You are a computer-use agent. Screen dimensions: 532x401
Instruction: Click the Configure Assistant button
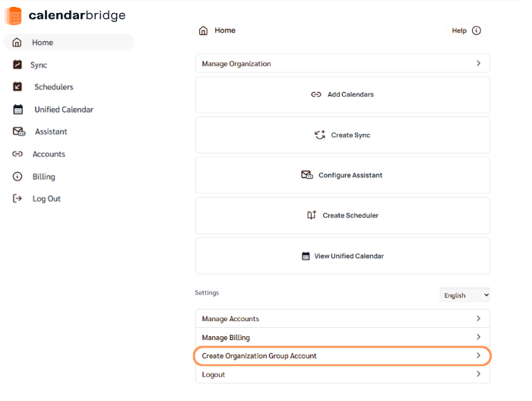click(x=343, y=175)
